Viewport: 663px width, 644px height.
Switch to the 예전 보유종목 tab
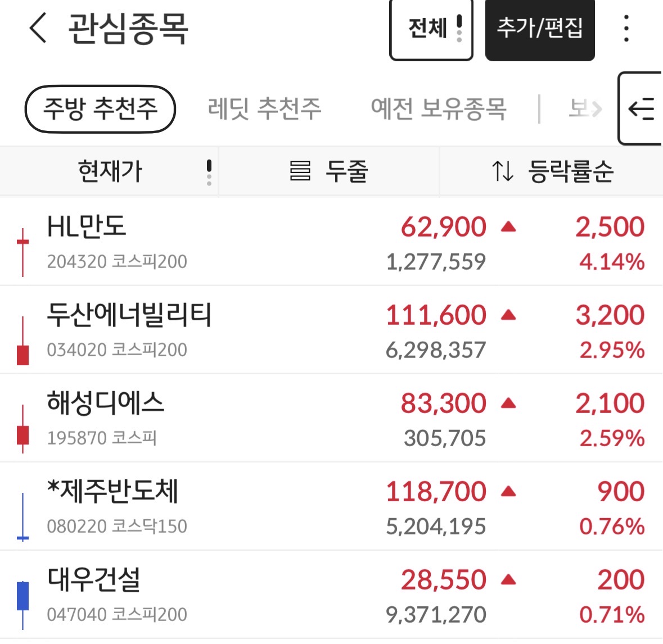[x=439, y=109]
